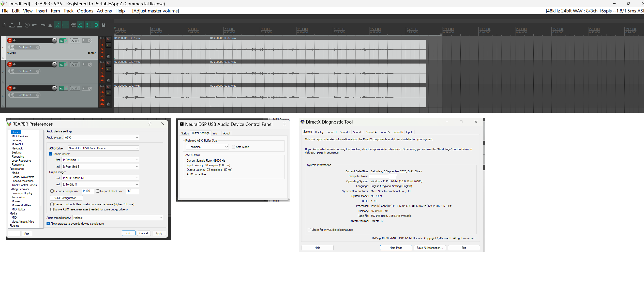Pin the REAPER Preferences window
Screen dimensions: 644x291
point(150,124)
